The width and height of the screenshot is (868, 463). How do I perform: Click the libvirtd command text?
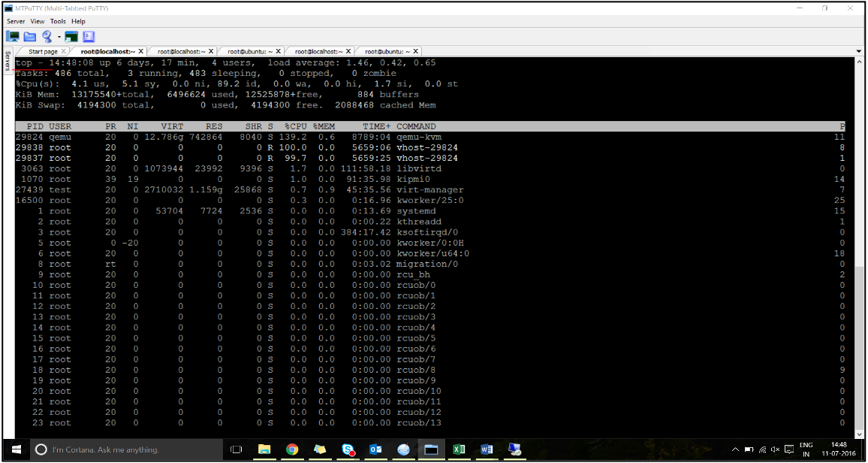(418, 169)
